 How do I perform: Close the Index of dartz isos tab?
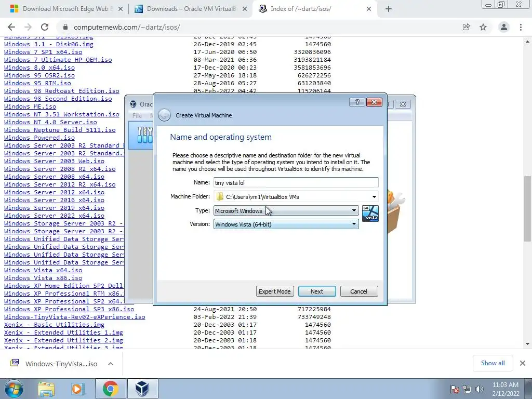[369, 9]
